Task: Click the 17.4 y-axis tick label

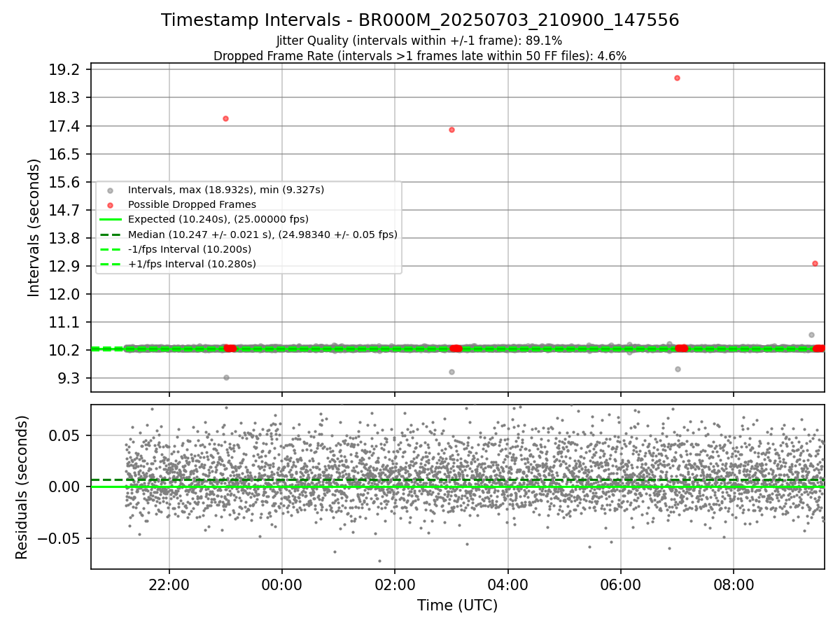Action: [x=66, y=126]
